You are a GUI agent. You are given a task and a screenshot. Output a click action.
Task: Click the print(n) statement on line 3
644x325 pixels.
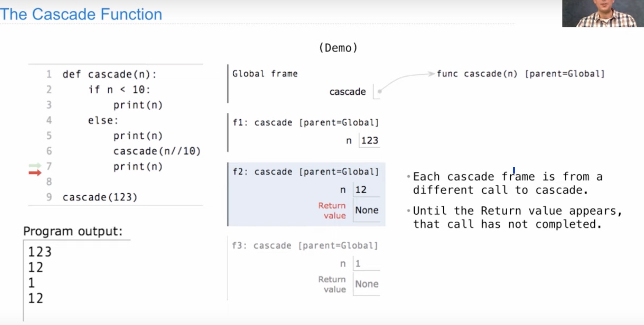(x=138, y=105)
